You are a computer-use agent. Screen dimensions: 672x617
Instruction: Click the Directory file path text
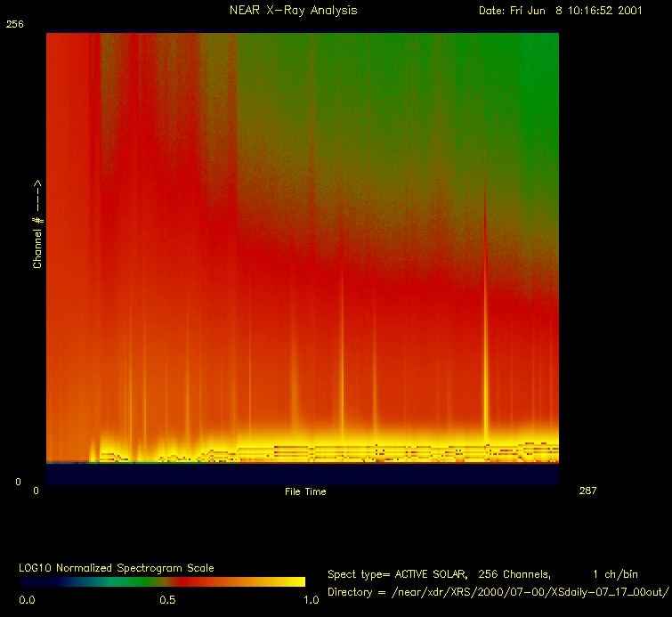tap(498, 592)
